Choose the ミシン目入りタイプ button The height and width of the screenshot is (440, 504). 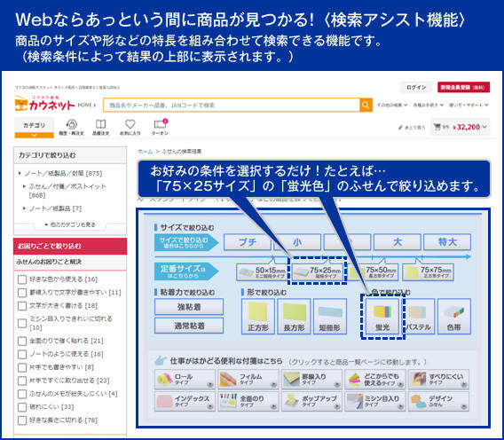(374, 402)
